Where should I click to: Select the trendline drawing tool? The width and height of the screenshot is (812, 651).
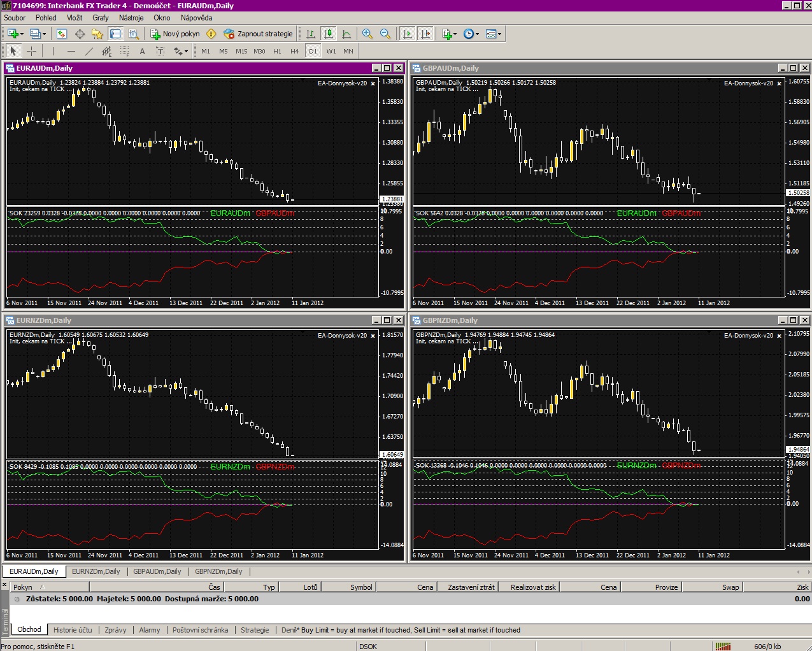pos(89,51)
